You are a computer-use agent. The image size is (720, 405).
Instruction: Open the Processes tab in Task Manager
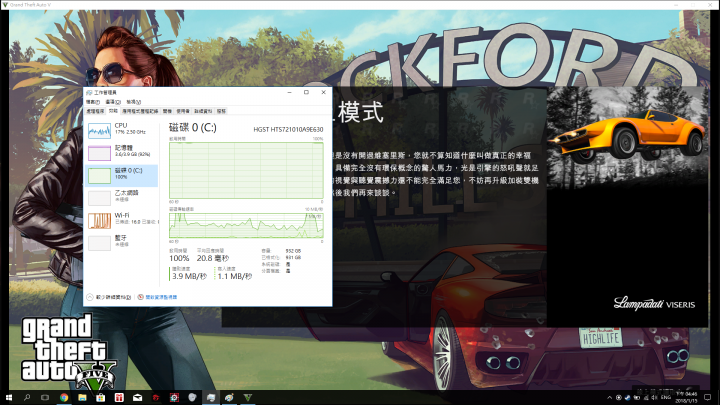(96, 111)
